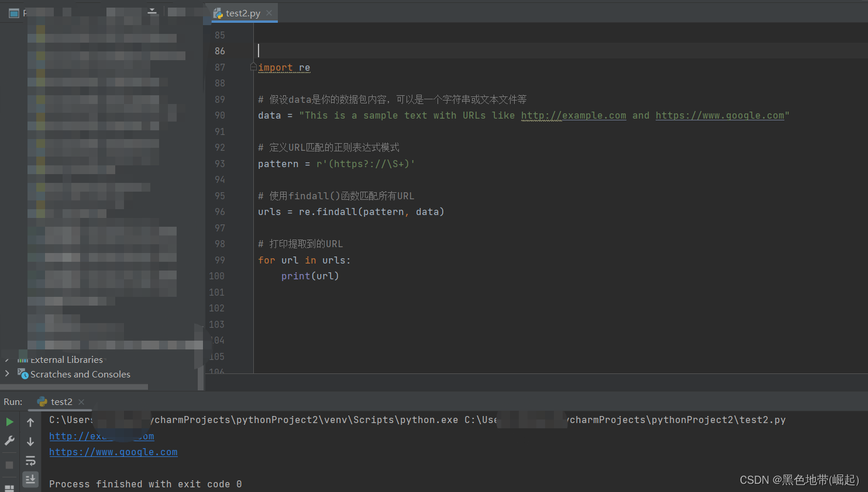The width and height of the screenshot is (868, 492).
Task: Click the External Libraries bar-chart icon
Action: tap(23, 360)
